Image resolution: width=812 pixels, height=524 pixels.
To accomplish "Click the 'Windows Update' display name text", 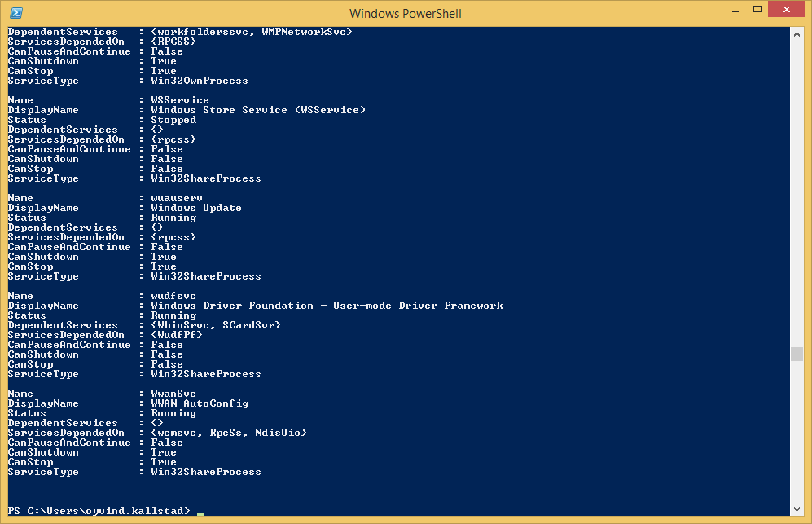I will (195, 208).
